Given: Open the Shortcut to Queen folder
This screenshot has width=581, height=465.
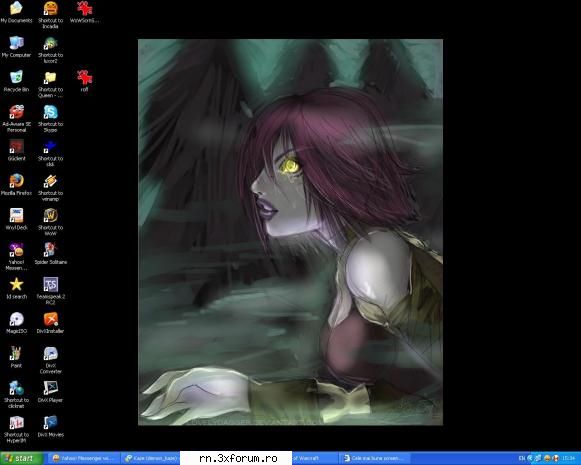Looking at the screenshot, I should [50, 84].
